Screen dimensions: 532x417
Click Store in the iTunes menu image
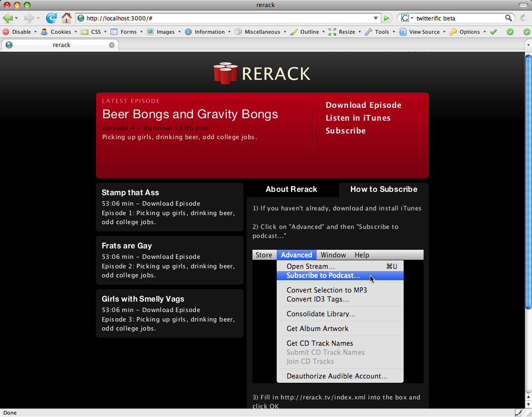click(264, 255)
